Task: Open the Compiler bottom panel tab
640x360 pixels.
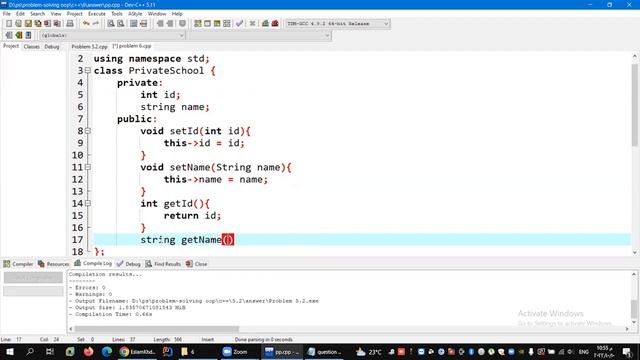Action: tap(18, 264)
